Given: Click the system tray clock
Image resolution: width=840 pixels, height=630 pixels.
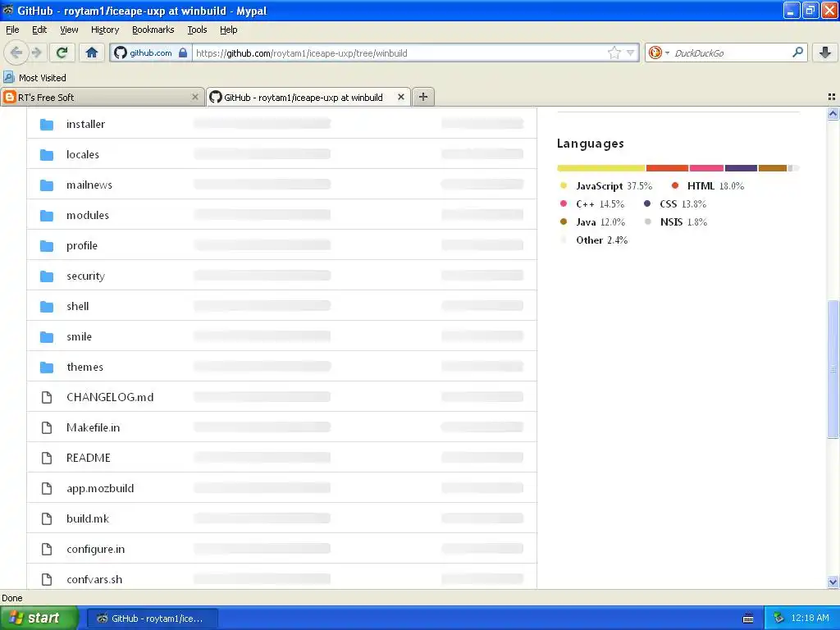Looking at the screenshot, I should (810, 618).
